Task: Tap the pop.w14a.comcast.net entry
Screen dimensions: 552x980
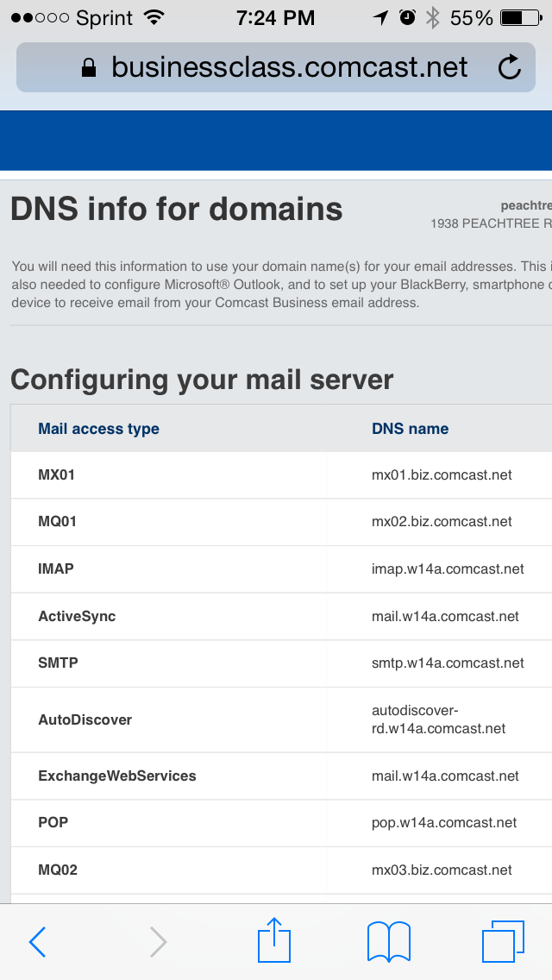Action: (x=444, y=822)
